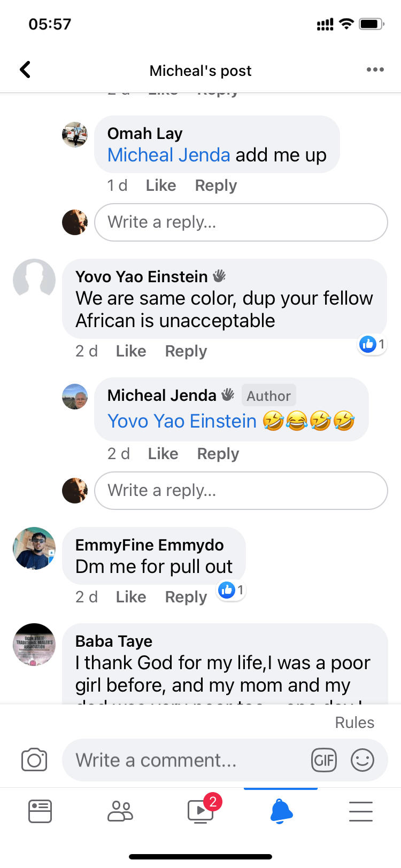Screen dimensions: 401x868
Task: Open the GIF picker
Action: point(324,760)
